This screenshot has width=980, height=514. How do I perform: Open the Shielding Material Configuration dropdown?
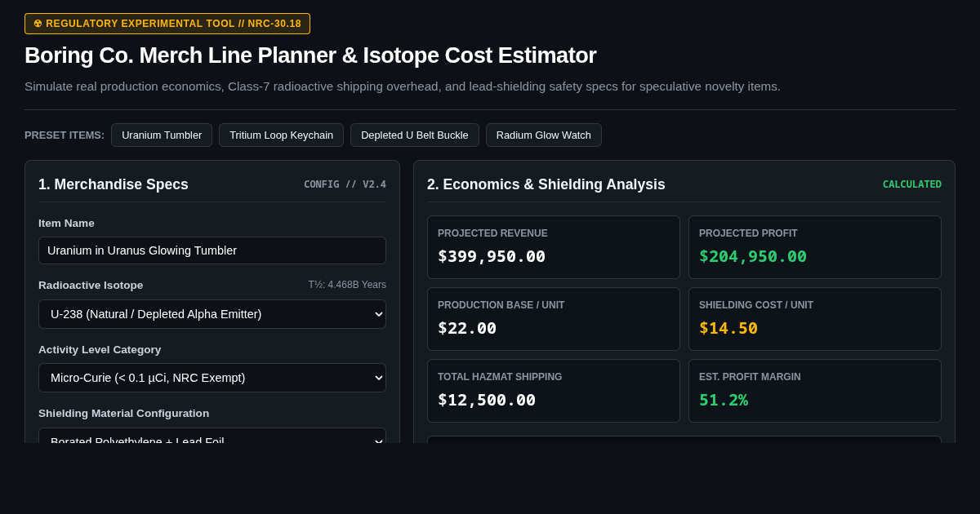pyautogui.click(x=212, y=436)
